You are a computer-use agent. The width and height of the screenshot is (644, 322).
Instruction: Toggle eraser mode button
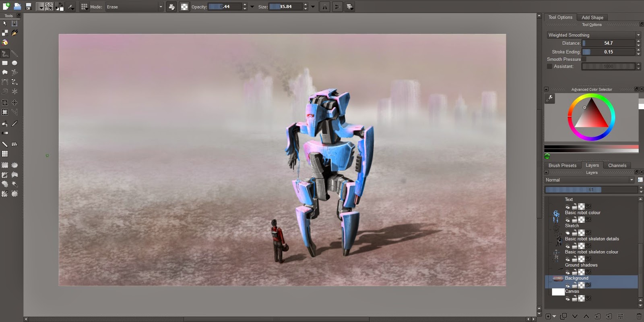point(171,6)
